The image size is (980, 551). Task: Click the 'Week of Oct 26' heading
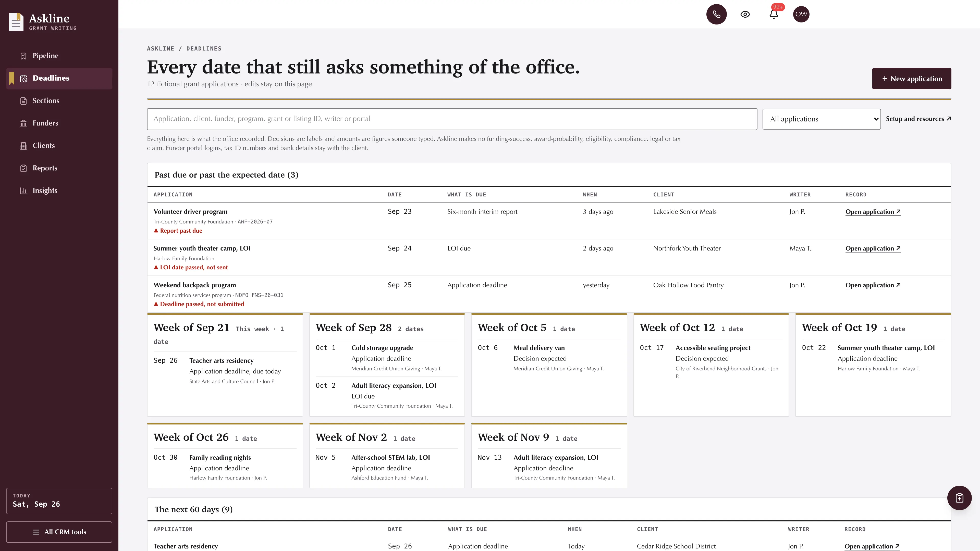click(191, 437)
